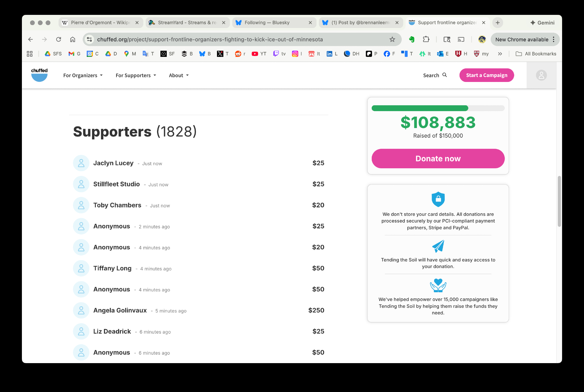Reload the page
Image resolution: width=584 pixels, height=392 pixels.
point(59,39)
